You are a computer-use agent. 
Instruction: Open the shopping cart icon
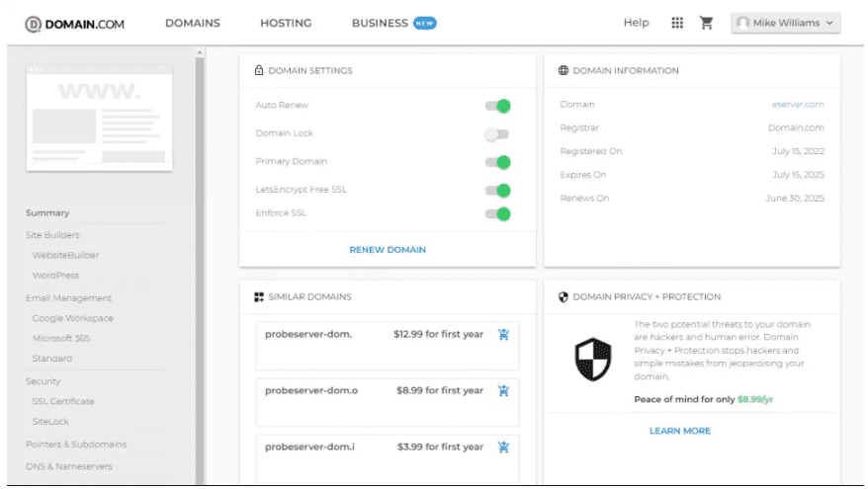pyautogui.click(x=706, y=23)
